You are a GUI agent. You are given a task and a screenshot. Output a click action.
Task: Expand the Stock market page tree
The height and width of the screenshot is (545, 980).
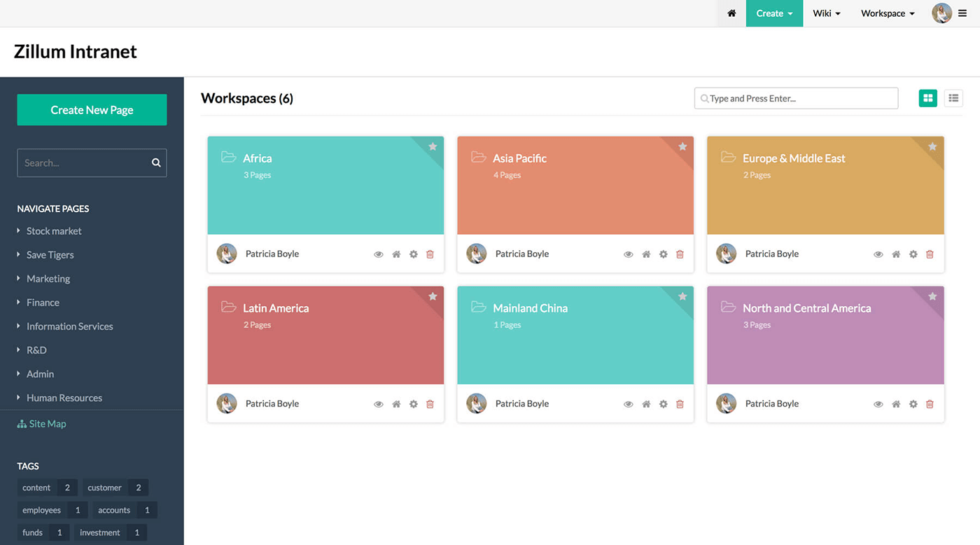click(x=19, y=231)
